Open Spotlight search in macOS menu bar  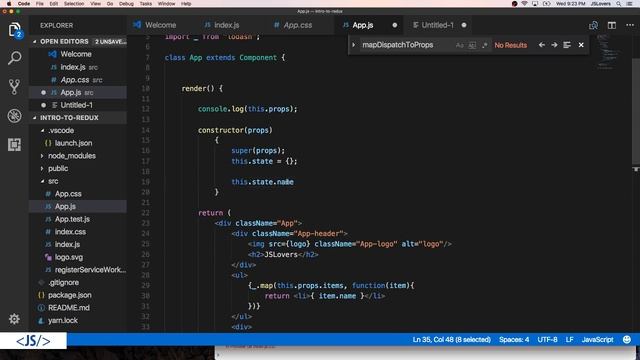(x=619, y=4)
